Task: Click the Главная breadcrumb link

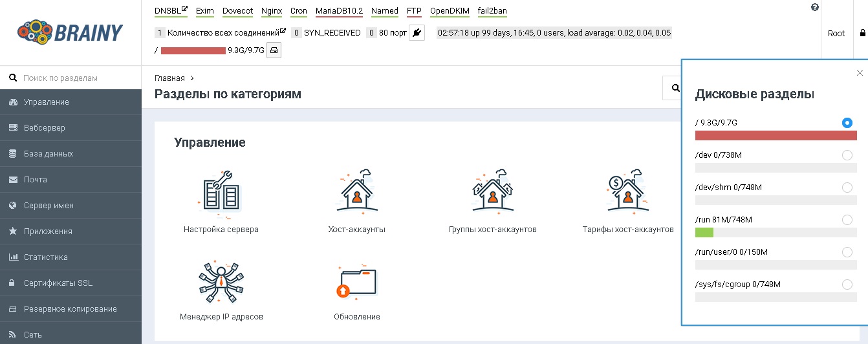Action: tap(169, 78)
